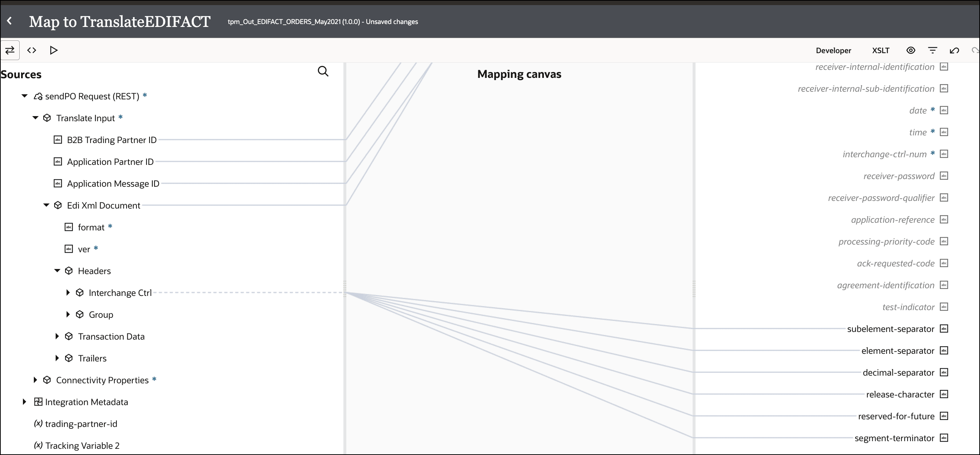
Task: Toggle the functions swap-arrows icon
Action: [x=10, y=50]
